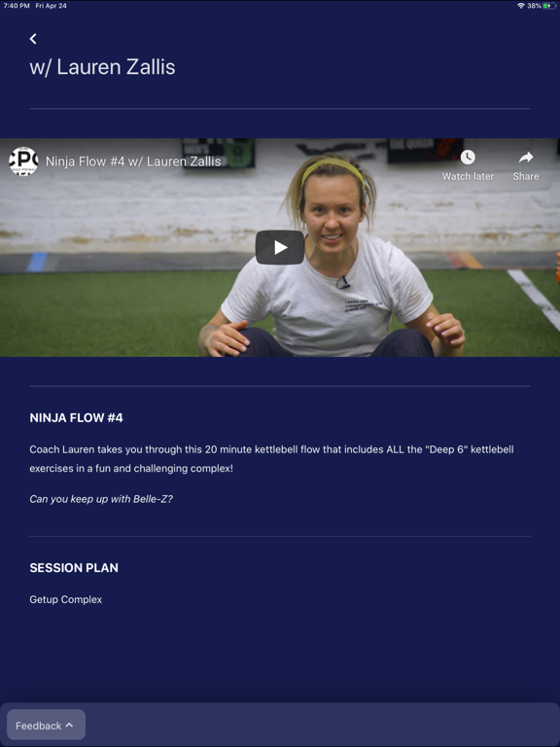Play the Ninja Flow #4 video

[x=280, y=247]
